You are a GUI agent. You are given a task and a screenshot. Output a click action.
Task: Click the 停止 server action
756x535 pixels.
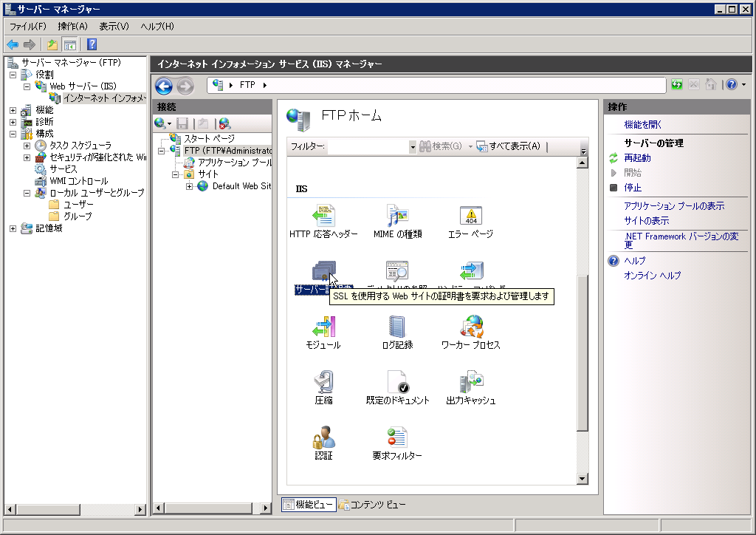633,188
